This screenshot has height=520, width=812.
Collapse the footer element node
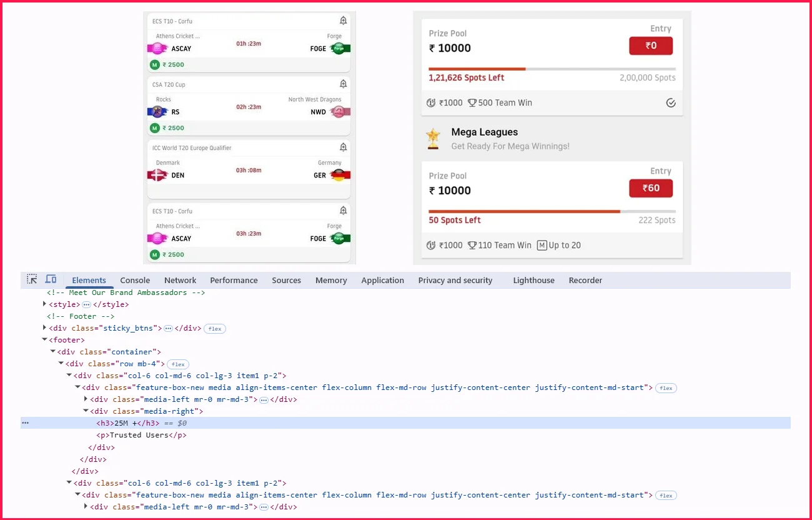pos(44,340)
